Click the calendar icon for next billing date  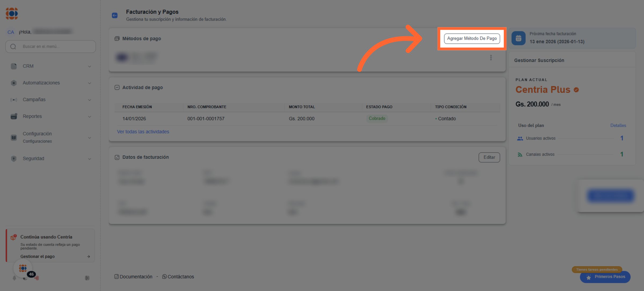(518, 38)
